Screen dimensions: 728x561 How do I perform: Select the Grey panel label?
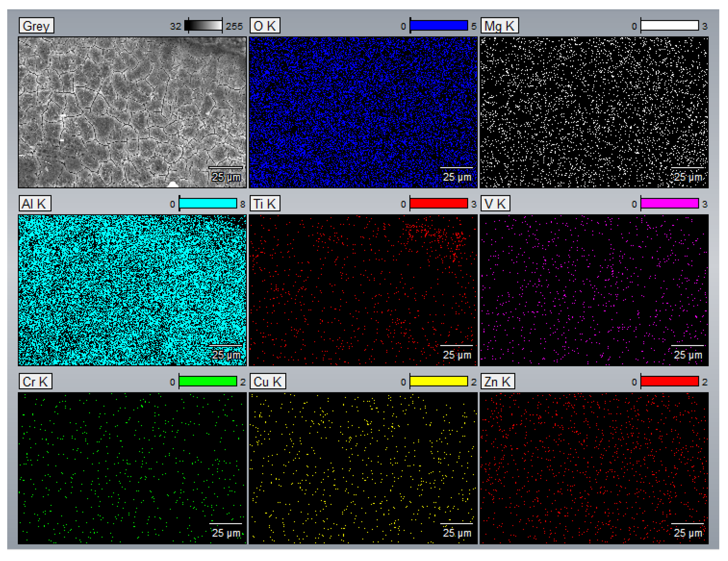37,26
